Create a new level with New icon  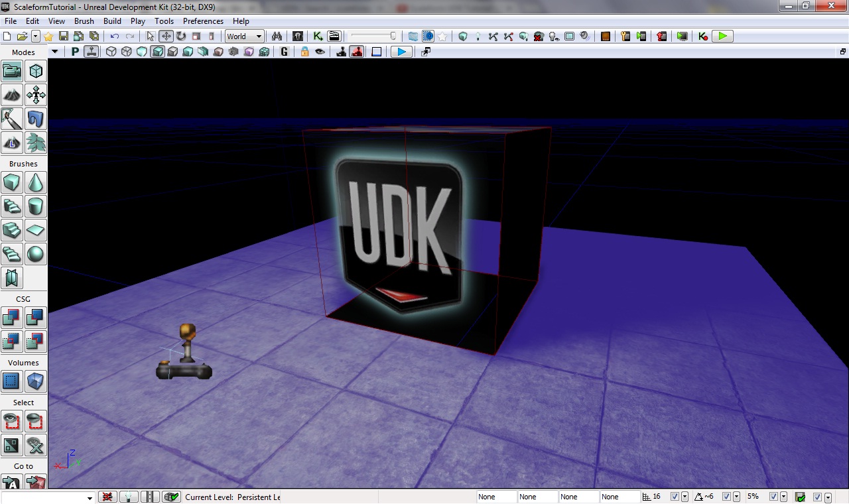click(x=7, y=36)
